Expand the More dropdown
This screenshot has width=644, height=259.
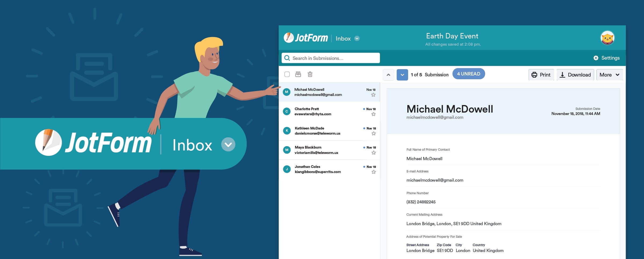tap(609, 75)
